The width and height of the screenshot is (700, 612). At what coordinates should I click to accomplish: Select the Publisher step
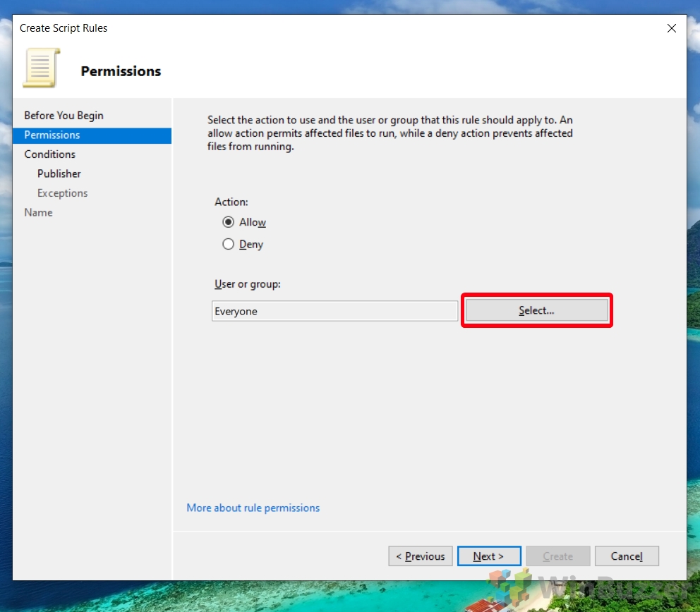(x=59, y=173)
